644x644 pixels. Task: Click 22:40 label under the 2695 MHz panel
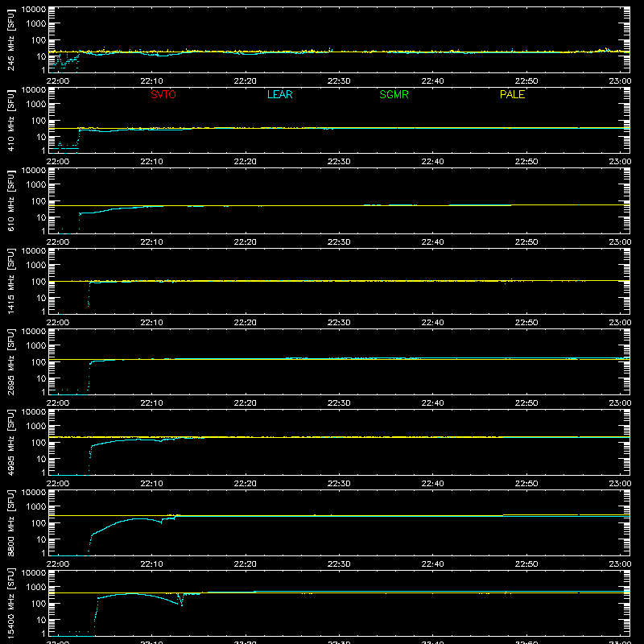tap(432, 403)
